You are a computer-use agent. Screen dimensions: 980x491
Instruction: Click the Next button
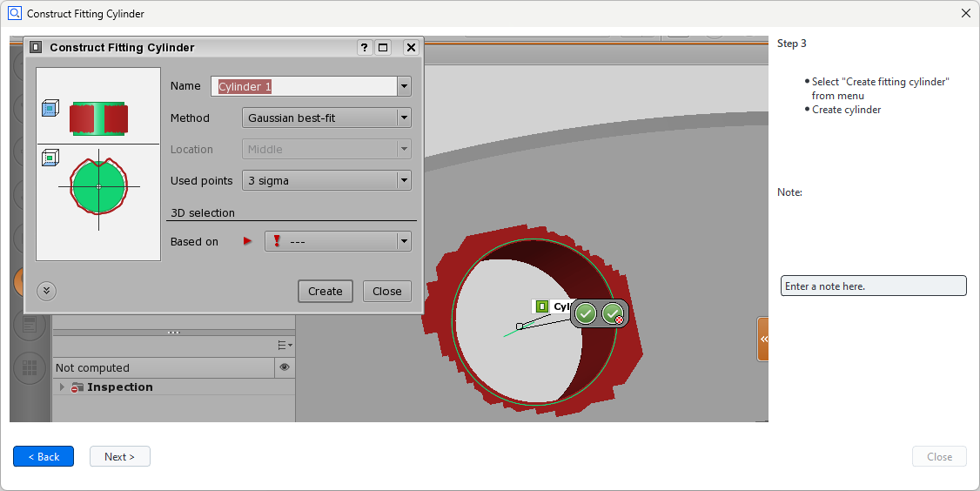tap(120, 456)
